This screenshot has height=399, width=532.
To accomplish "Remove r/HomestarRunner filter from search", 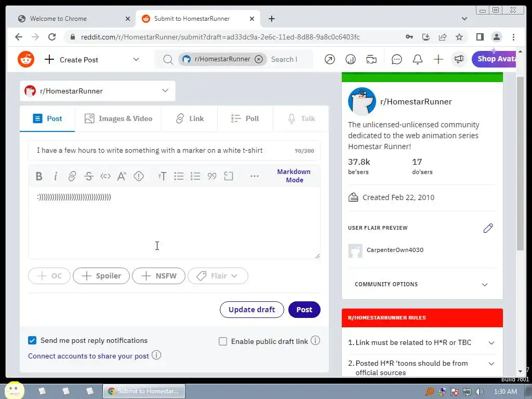I will (259, 59).
